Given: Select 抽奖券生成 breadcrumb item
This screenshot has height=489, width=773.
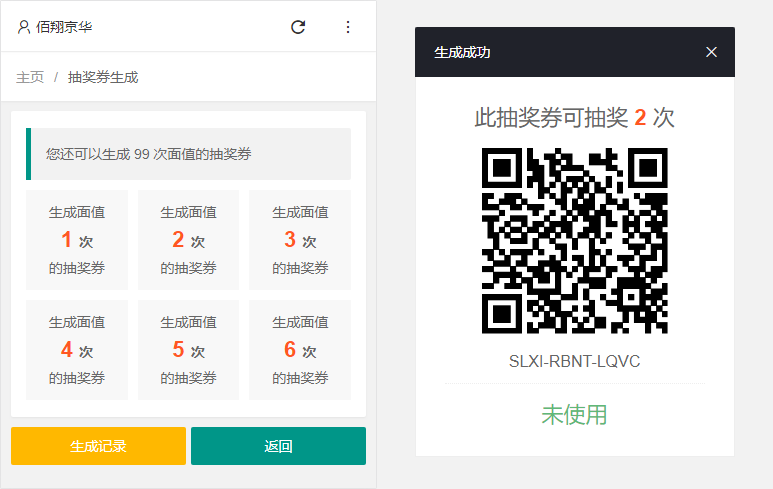Looking at the screenshot, I should [x=103, y=77].
